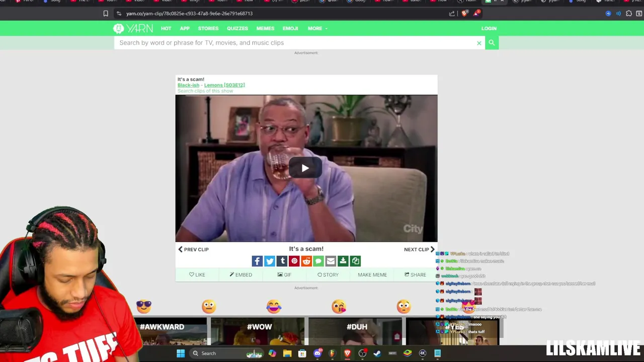Click the SHARE button
Image resolution: width=644 pixels, height=362 pixels.
[416, 275]
